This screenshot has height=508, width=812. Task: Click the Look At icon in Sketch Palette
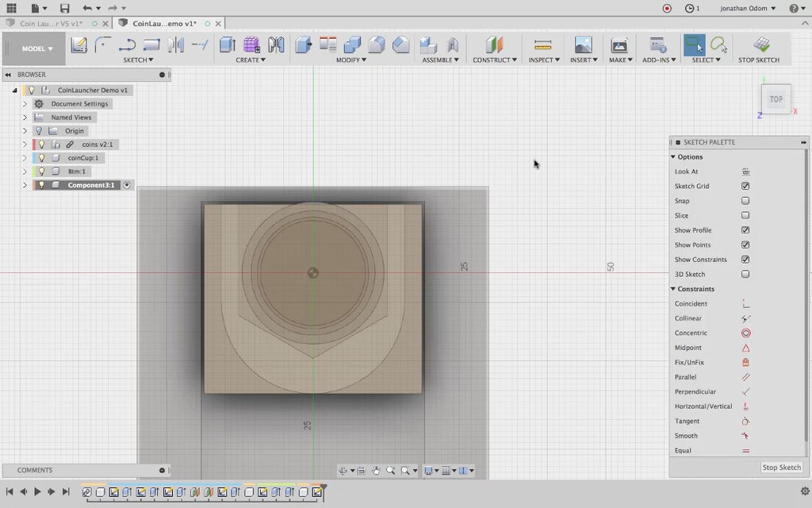pos(745,171)
